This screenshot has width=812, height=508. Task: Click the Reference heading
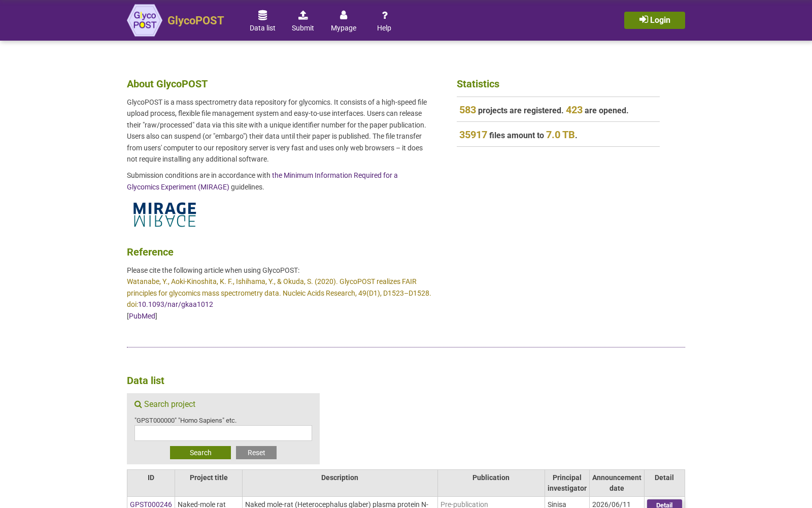tap(150, 252)
